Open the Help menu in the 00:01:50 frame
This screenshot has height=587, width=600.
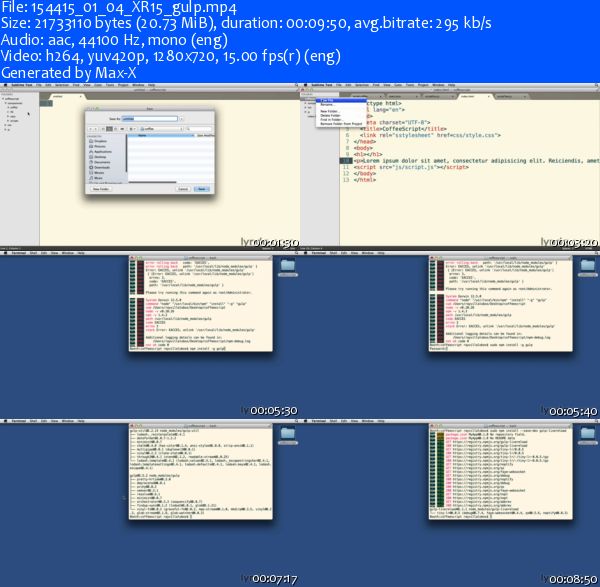point(151,85)
